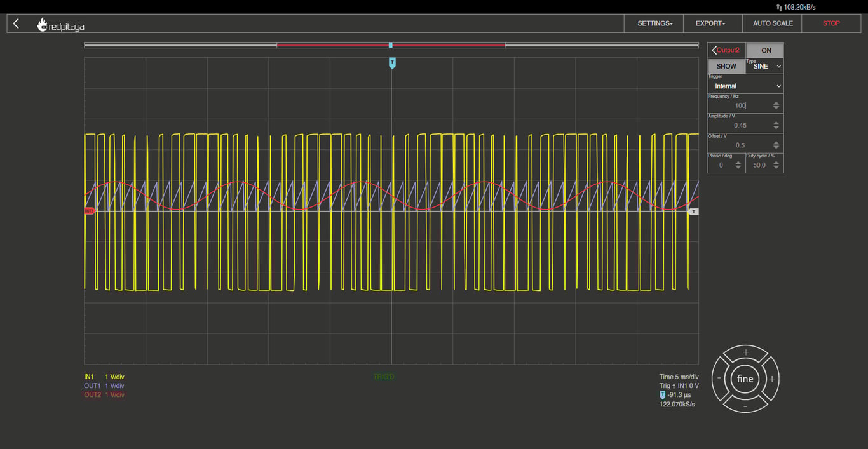Increase Duty cycle with the up arrow

[776, 163]
